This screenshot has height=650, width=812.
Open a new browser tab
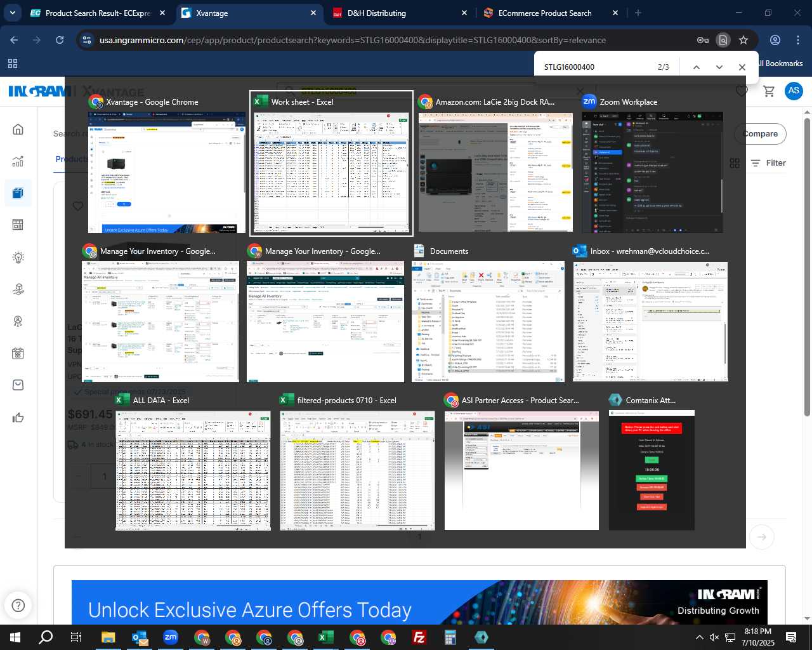point(638,13)
